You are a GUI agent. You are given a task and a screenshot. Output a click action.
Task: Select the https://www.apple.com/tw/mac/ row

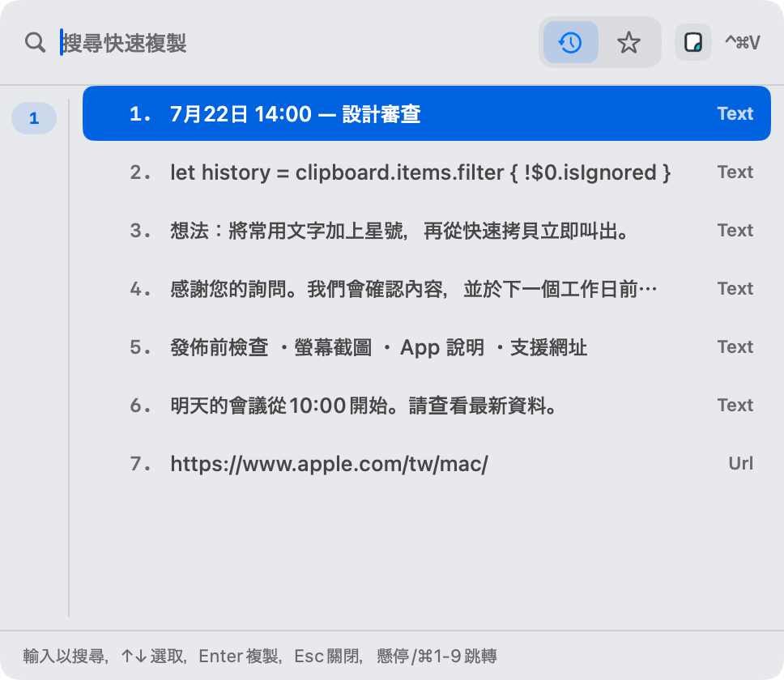(x=427, y=464)
